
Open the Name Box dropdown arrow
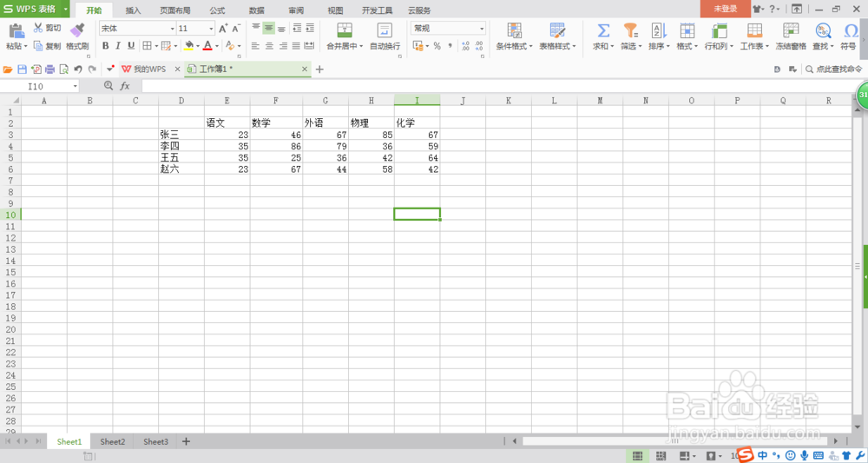click(x=76, y=86)
